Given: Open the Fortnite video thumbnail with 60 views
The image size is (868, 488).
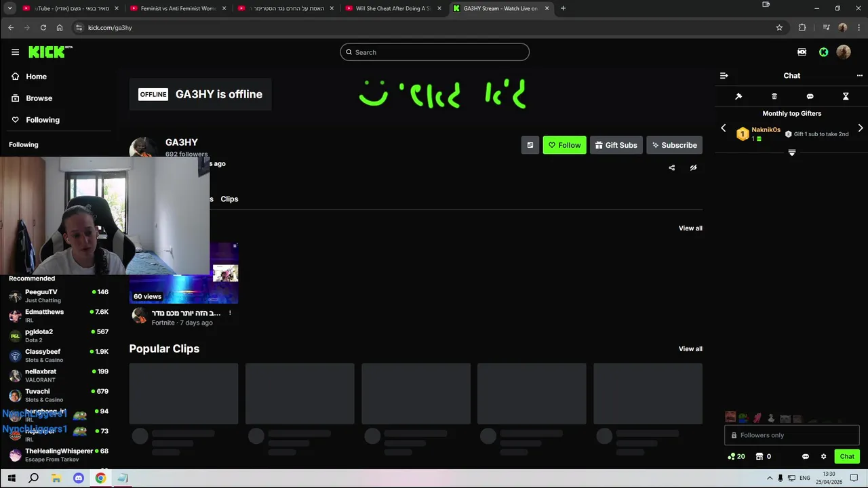Looking at the screenshot, I should (x=184, y=273).
